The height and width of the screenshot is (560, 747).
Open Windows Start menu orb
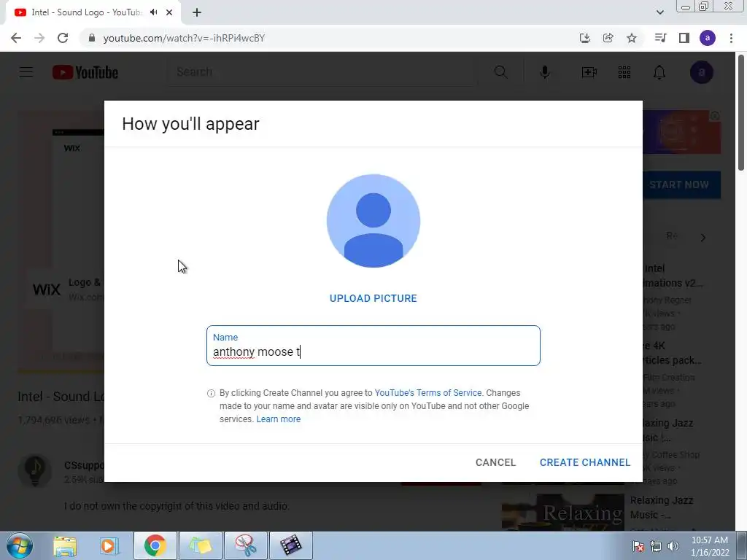pyautogui.click(x=19, y=545)
